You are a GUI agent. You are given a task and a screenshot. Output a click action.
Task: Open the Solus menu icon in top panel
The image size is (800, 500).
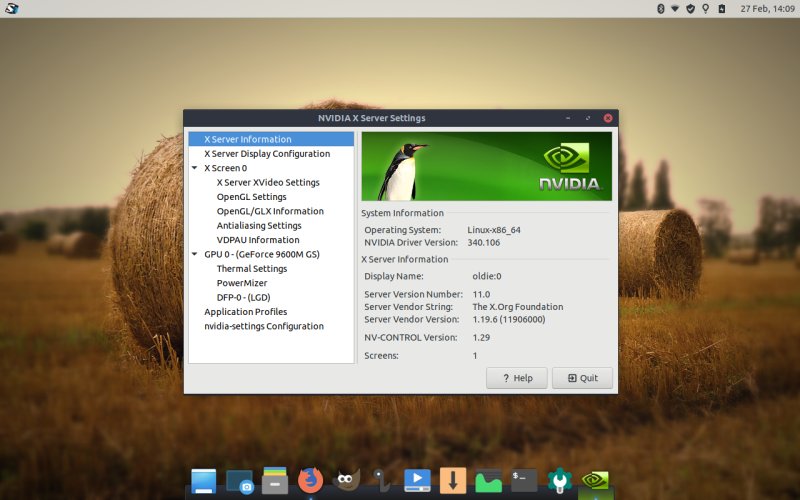point(11,8)
